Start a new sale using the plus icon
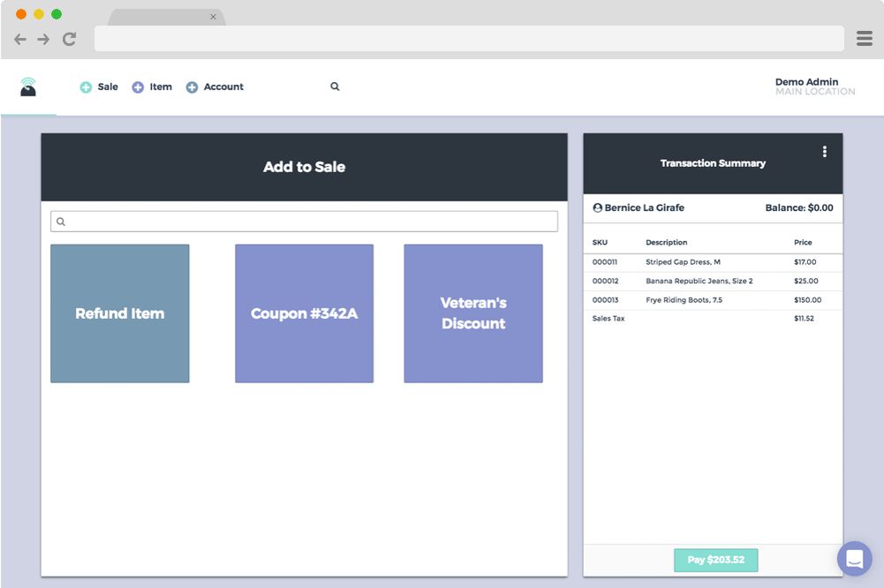Image resolution: width=884 pixels, height=588 pixels. (87, 87)
